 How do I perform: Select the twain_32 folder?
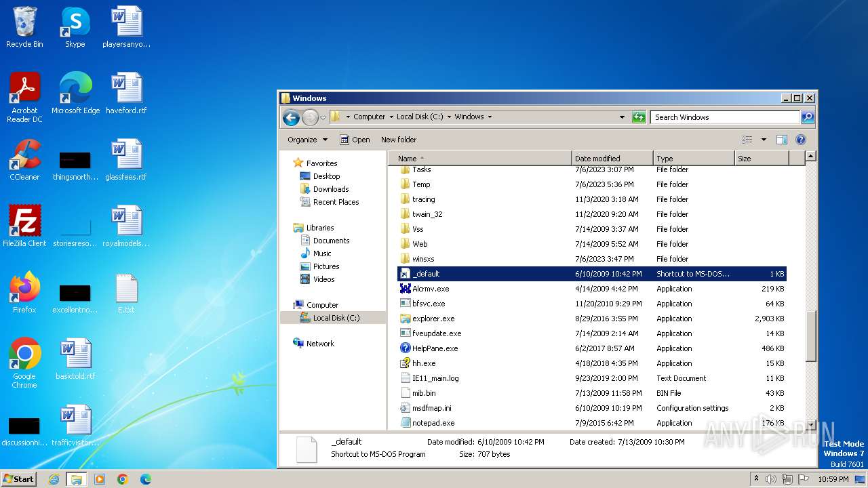[427, 214]
